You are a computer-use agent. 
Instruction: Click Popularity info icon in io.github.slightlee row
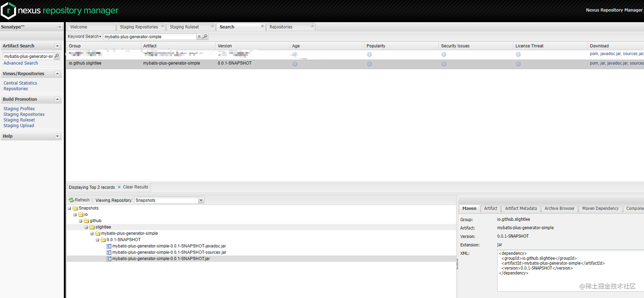(369, 64)
